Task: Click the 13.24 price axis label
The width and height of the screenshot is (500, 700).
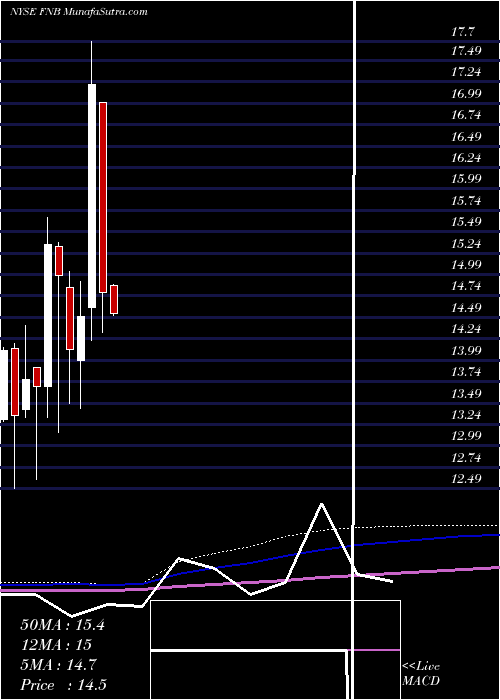Action: coord(466,415)
